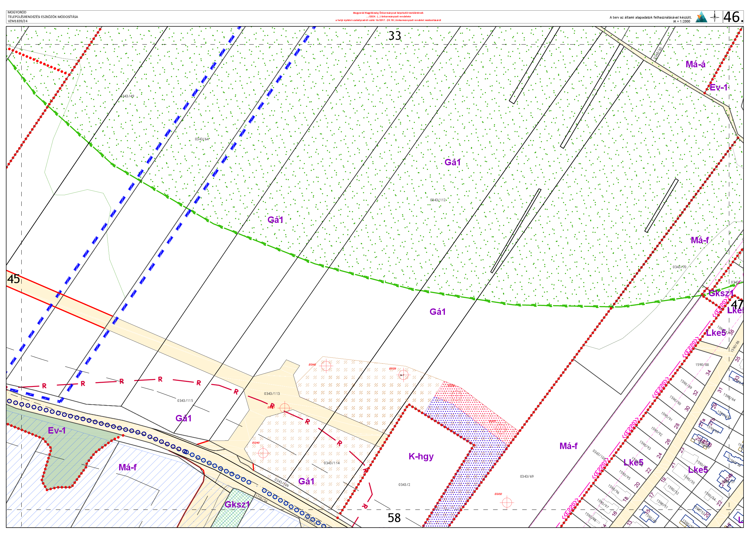Screen dimensions: 756x534
Task: Click the teal triangular logo in header
Action: click(x=701, y=17)
